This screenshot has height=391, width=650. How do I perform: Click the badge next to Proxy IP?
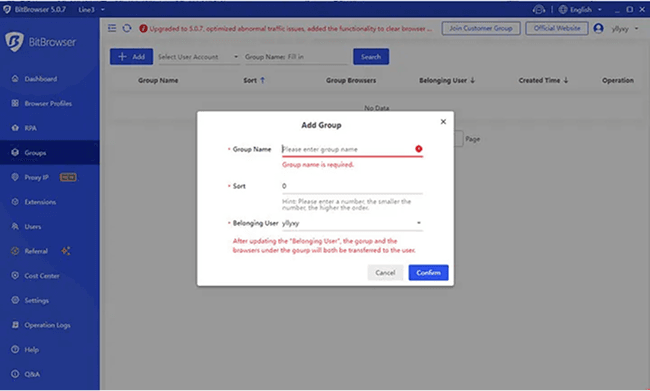tap(68, 177)
